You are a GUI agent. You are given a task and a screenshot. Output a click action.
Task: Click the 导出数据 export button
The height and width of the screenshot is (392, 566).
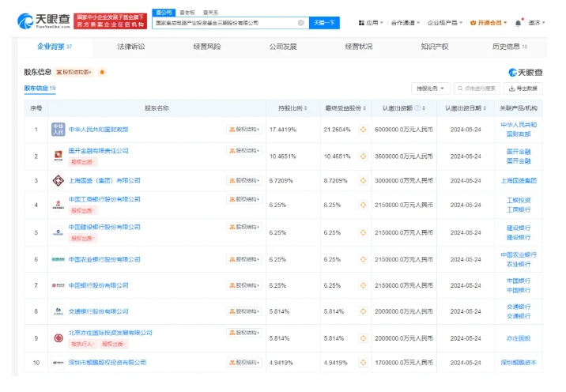coord(523,89)
